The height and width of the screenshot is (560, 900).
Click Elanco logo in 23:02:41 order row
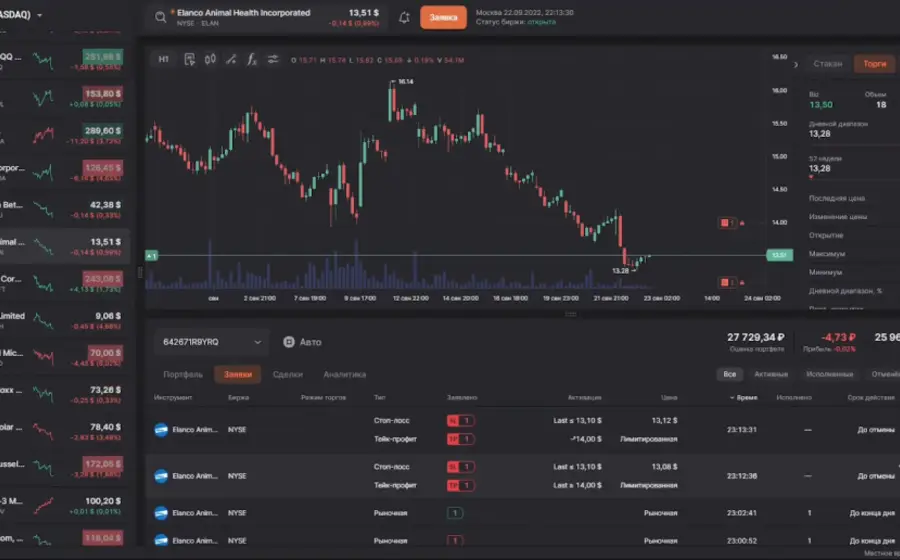tap(161, 513)
